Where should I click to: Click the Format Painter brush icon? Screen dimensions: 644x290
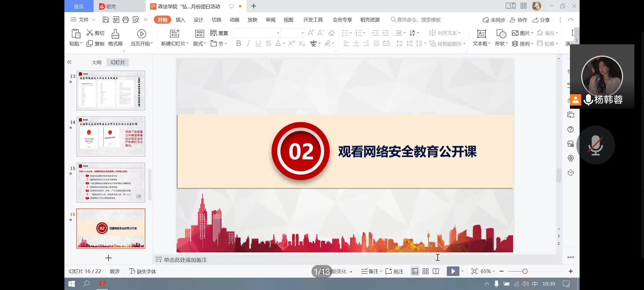pyautogui.click(x=115, y=34)
